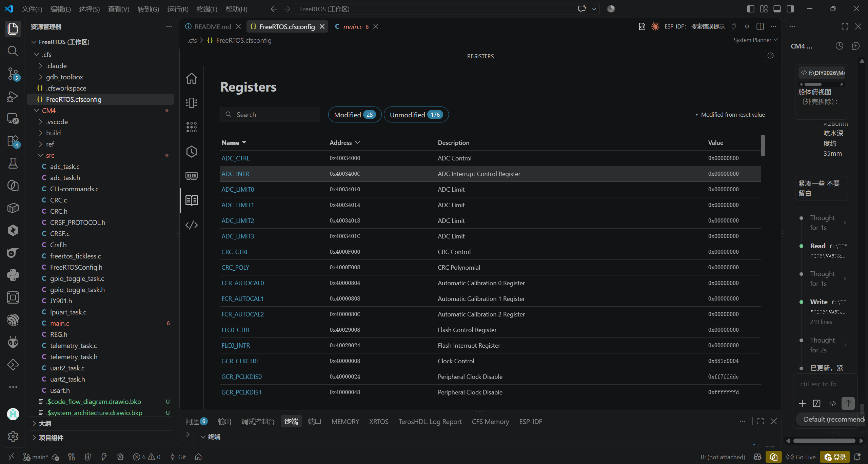Toggle the bottom panel layout button

[x=777, y=9]
